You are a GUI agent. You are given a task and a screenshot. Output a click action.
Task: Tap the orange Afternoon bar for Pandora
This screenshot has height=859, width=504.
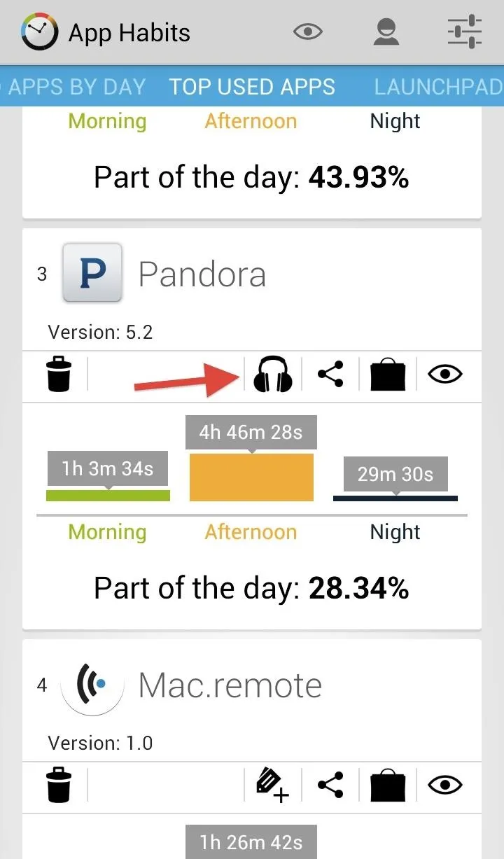pos(251,477)
